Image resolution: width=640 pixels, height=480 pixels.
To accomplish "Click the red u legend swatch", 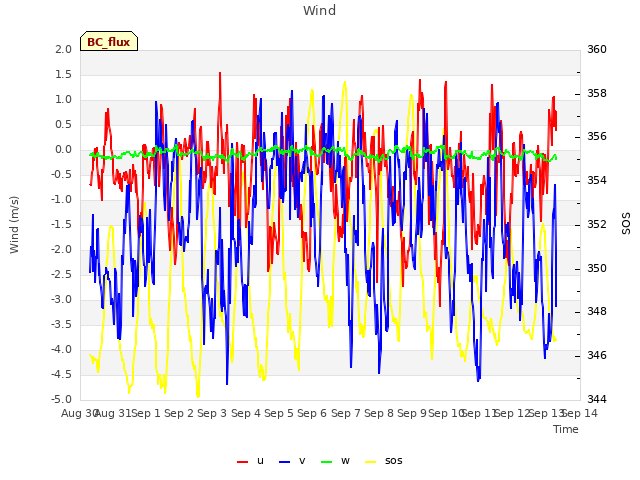I will pyautogui.click(x=242, y=462).
